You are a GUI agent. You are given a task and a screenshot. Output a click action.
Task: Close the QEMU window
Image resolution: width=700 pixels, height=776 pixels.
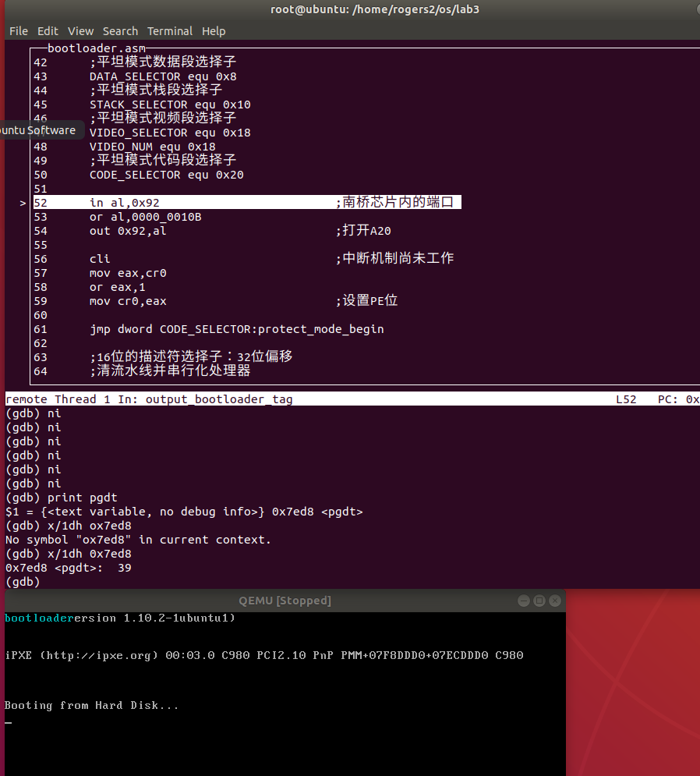point(554,601)
